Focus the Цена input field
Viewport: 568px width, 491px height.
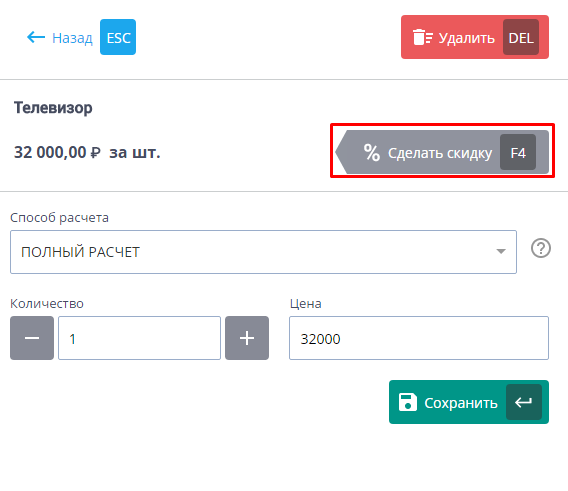pyautogui.click(x=419, y=338)
